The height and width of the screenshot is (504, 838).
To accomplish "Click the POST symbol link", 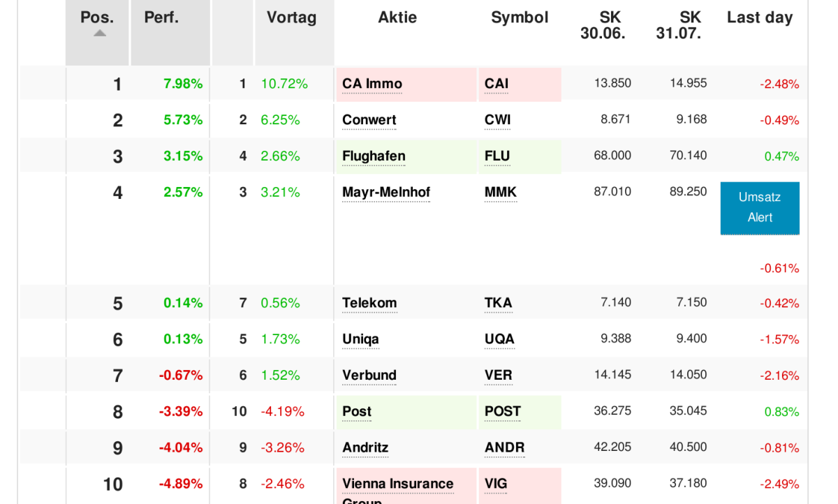I will pyautogui.click(x=503, y=412).
